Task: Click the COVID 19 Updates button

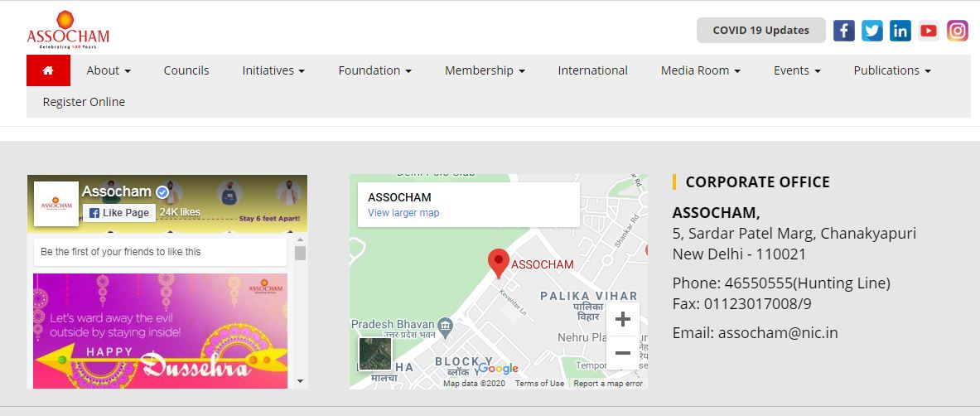Action: click(760, 31)
